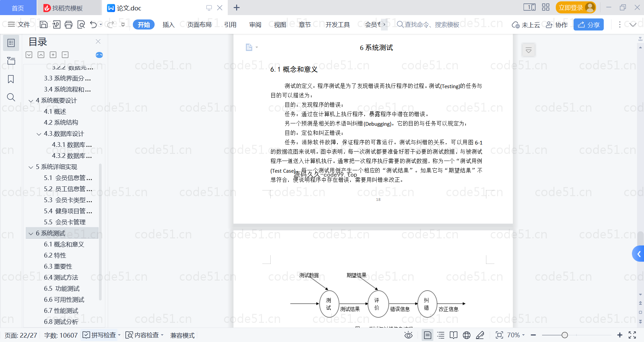Screen dimensions: 644x342
Task: Switch to 首页 tab
Action: coord(18,8)
